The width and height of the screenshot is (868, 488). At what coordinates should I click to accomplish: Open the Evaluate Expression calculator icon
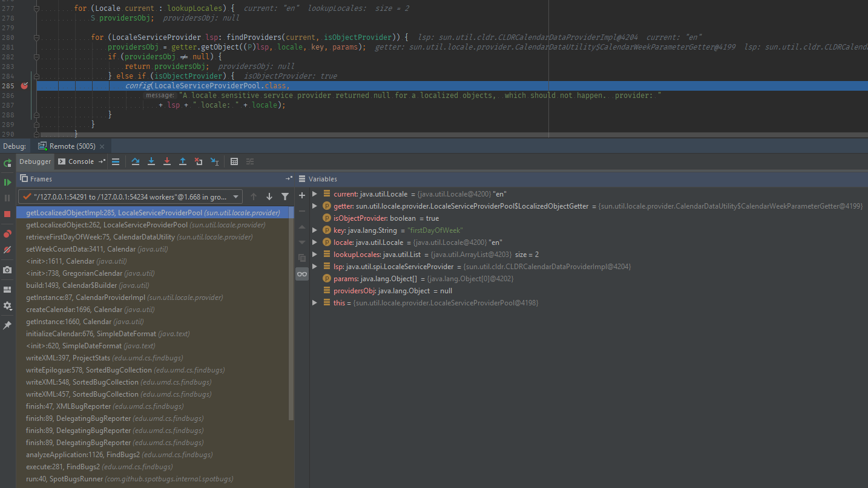[x=234, y=161]
